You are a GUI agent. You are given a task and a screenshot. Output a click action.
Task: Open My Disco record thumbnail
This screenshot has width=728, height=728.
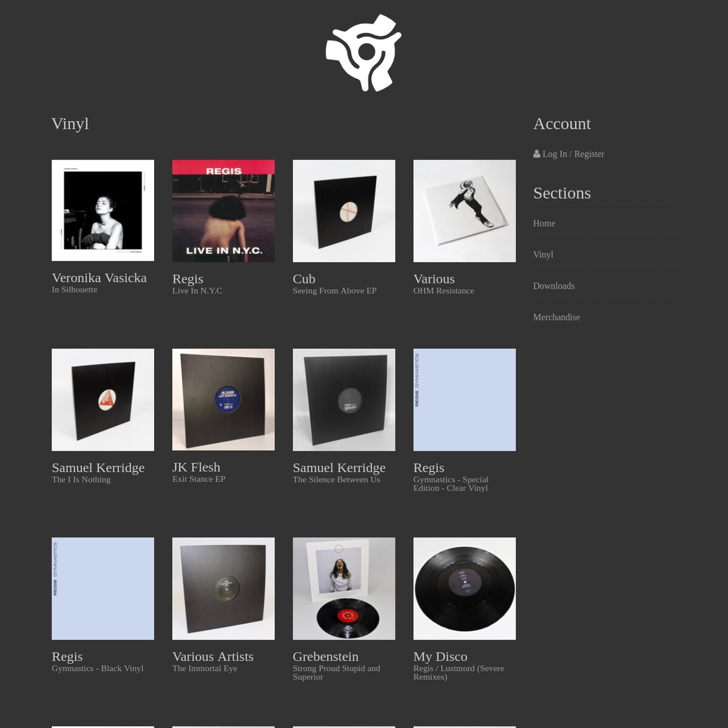(465, 588)
